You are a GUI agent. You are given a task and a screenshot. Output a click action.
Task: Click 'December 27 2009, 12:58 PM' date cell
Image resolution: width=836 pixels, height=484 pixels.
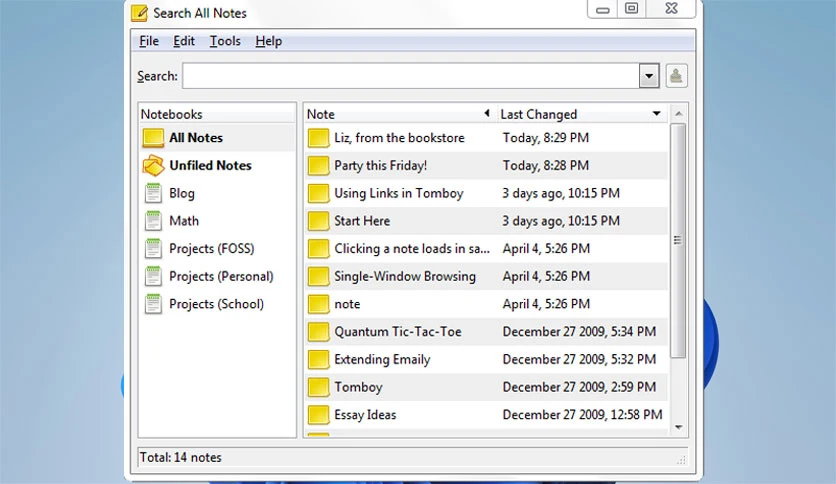[582, 415]
